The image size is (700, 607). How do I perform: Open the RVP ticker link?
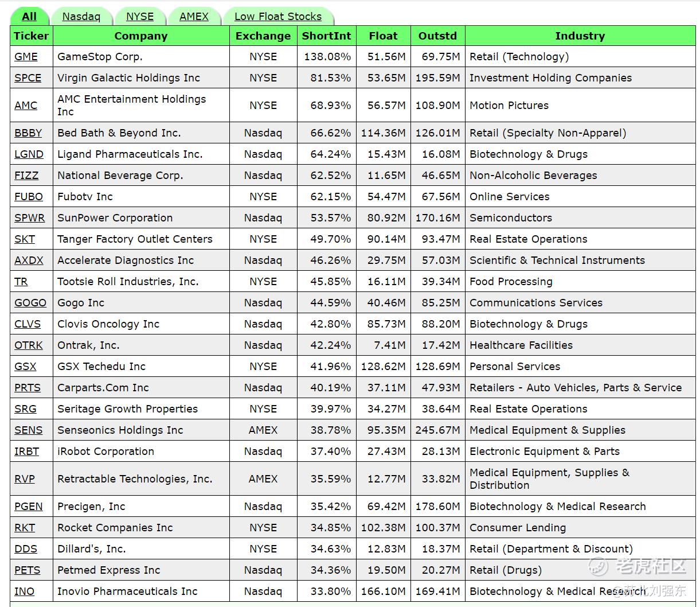pyautogui.click(x=25, y=479)
